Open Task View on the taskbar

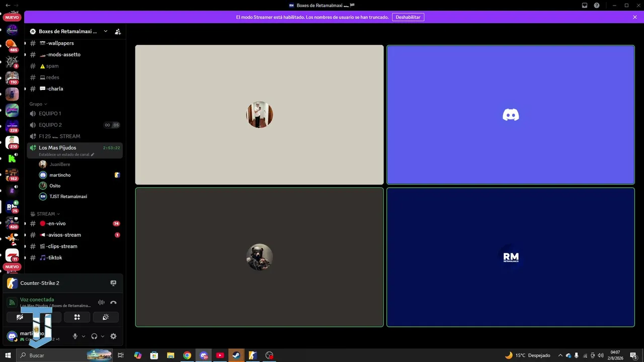point(121,355)
